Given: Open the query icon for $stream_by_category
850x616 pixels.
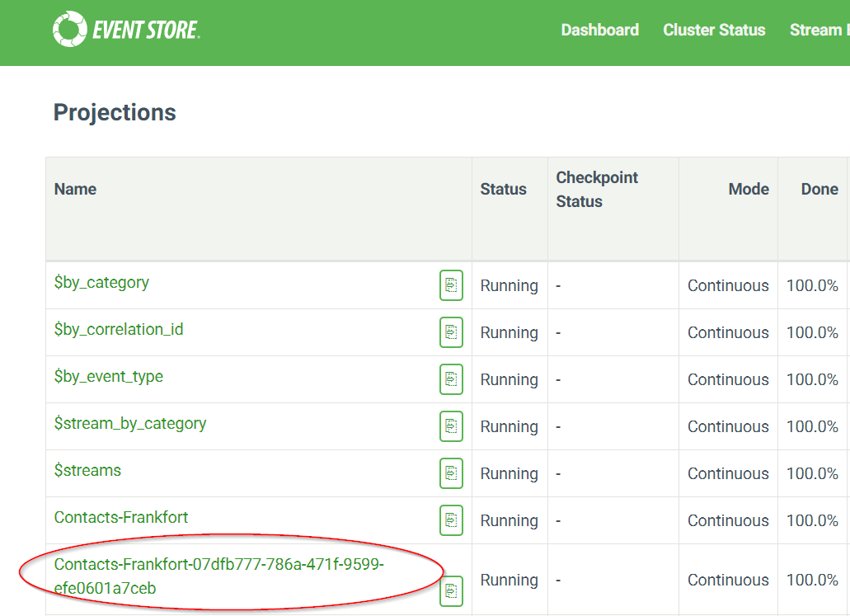Looking at the screenshot, I should point(451,426).
